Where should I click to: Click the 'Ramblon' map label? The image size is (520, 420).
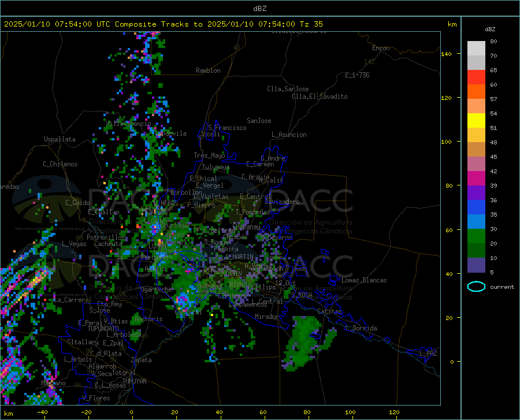[x=208, y=70]
